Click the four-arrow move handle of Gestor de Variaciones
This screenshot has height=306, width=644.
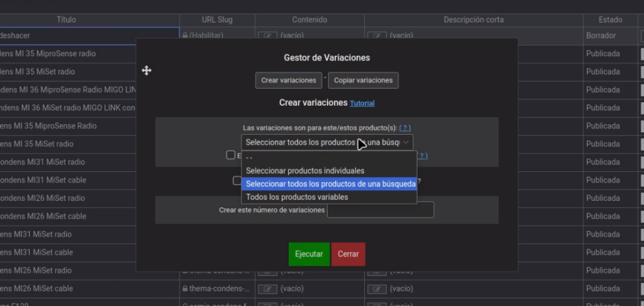click(147, 71)
